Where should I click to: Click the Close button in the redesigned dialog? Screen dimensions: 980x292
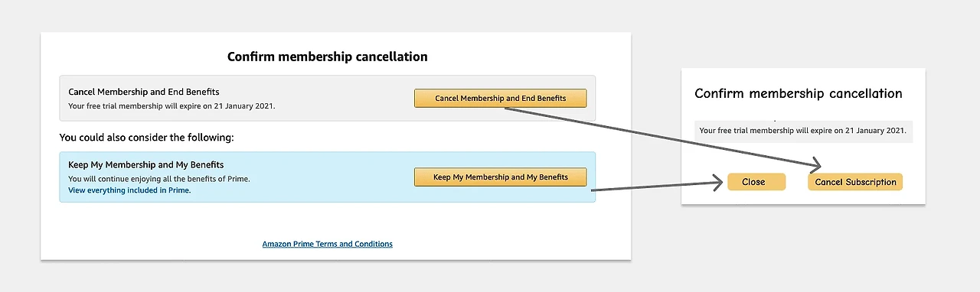coord(756,182)
